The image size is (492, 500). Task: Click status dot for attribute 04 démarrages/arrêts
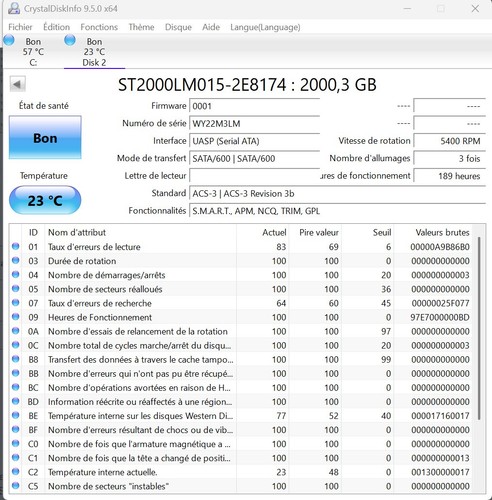[15, 274]
